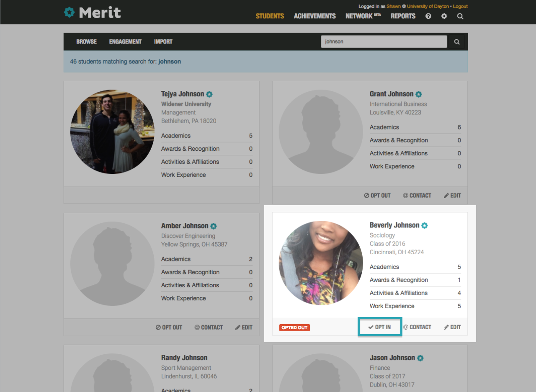Screen dimensions: 536x392
Task: Opt out Amber Johnson
Action: click(169, 328)
